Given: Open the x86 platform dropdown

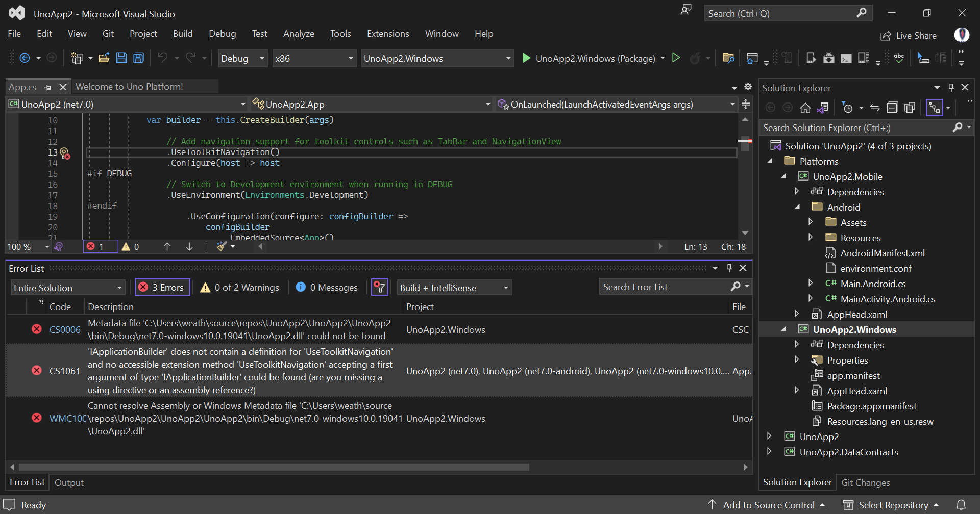Looking at the screenshot, I should tap(314, 58).
